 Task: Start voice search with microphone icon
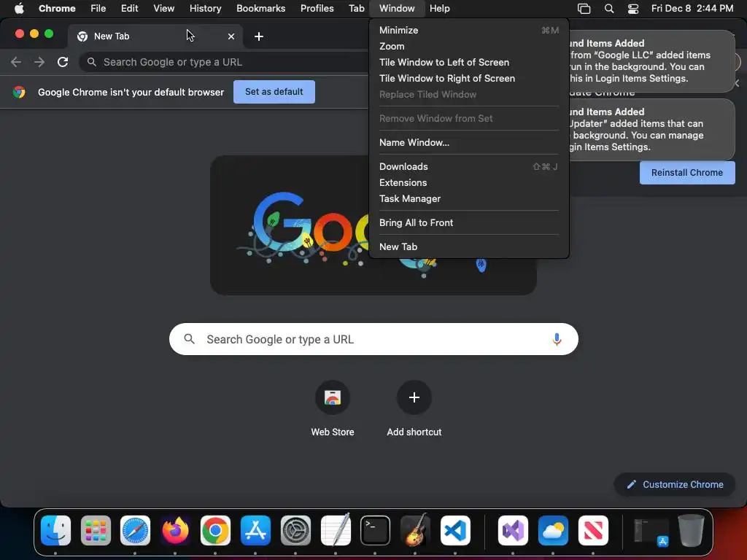coord(557,339)
